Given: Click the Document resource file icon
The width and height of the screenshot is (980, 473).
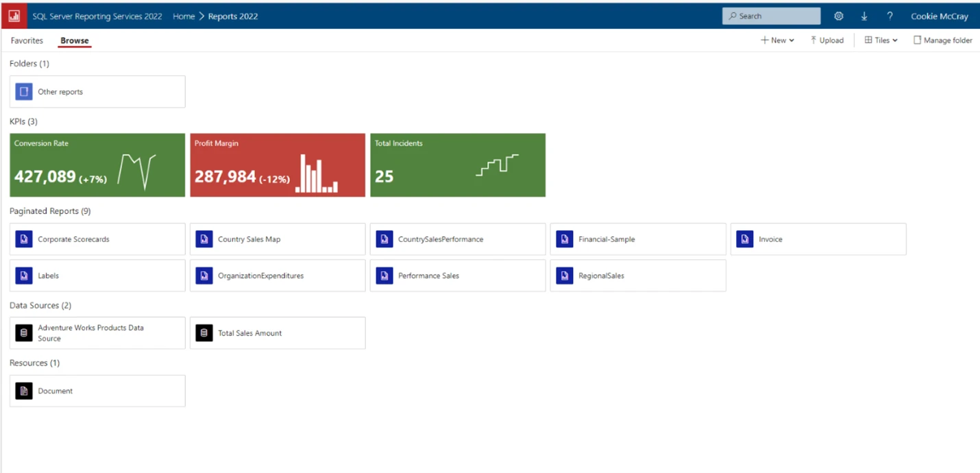Looking at the screenshot, I should pyautogui.click(x=24, y=391).
